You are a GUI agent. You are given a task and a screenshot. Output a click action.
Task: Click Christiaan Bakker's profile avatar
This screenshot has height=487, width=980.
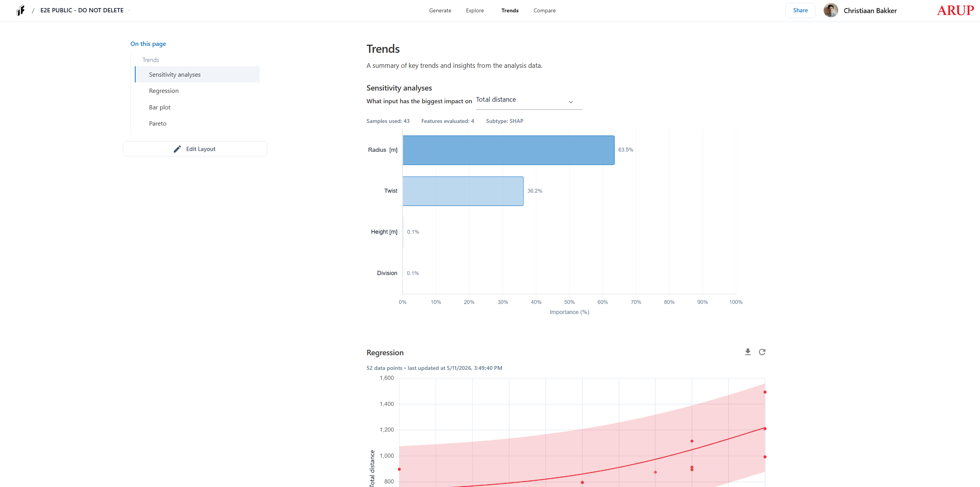[831, 10]
